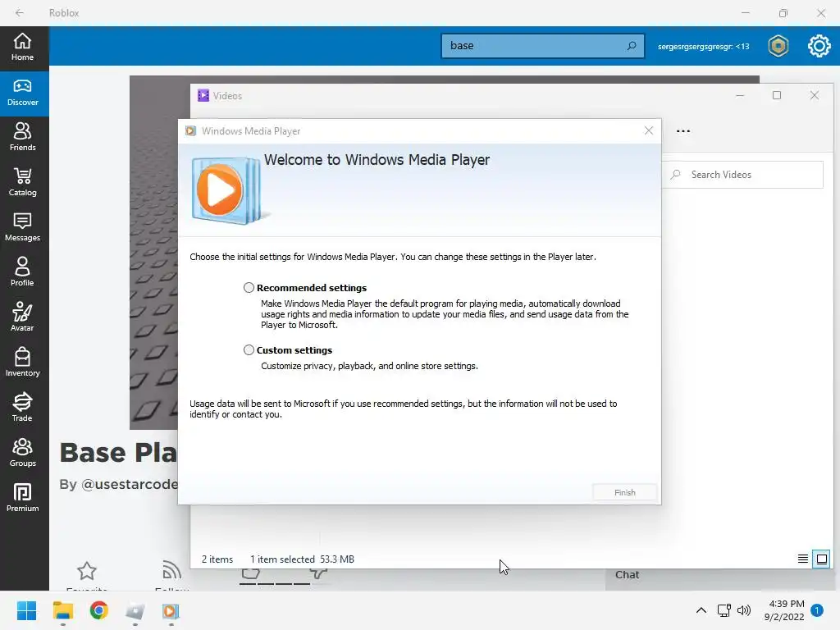
Task: Click the Robux hexagon icon
Action: tap(778, 46)
